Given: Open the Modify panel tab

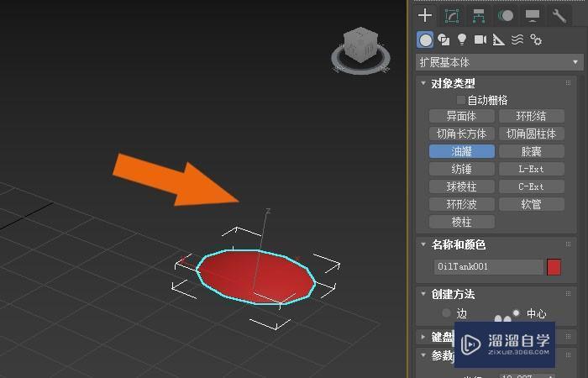Looking at the screenshot, I should coord(452,16).
